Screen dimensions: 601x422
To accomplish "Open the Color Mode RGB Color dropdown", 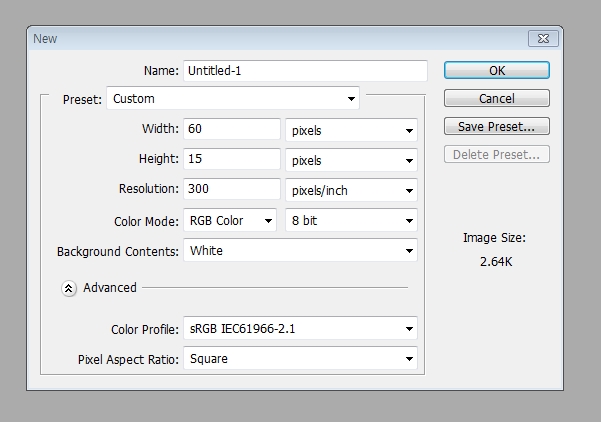I will [x=230, y=220].
